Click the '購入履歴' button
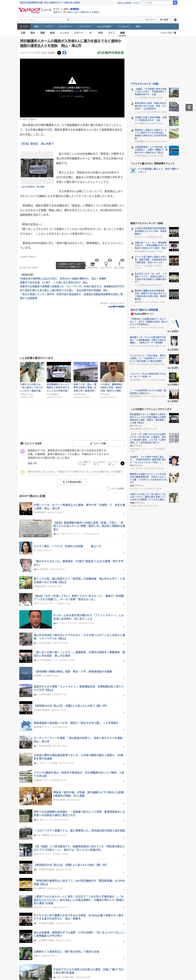This screenshot has height=980, width=196. [164, 20]
